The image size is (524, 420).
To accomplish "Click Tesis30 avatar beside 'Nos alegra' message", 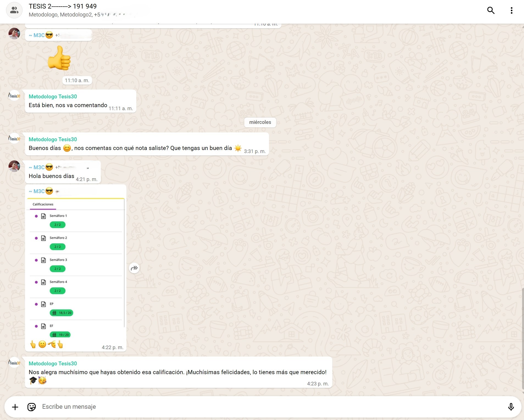I will [14, 363].
